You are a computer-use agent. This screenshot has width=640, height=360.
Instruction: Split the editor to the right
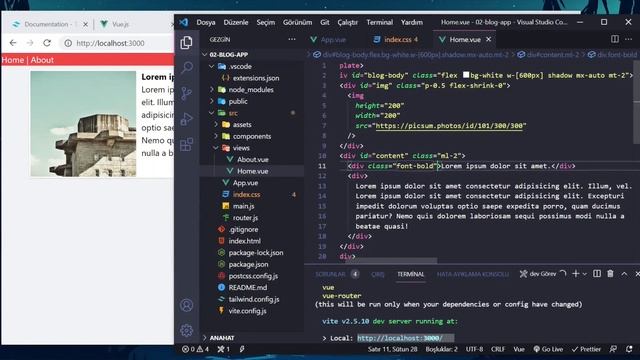coord(615,39)
